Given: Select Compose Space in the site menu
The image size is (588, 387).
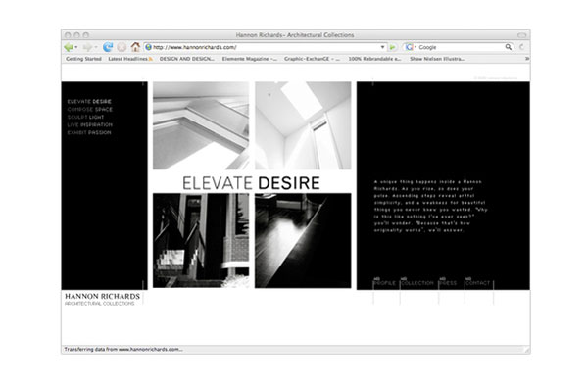Looking at the screenshot, I should pyautogui.click(x=89, y=109).
